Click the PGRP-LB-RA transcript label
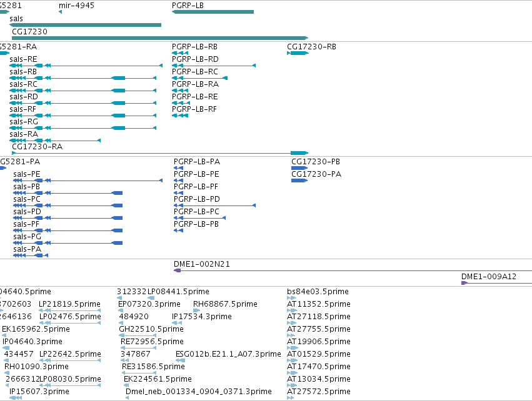The width and height of the screenshot is (532, 401). click(x=196, y=84)
